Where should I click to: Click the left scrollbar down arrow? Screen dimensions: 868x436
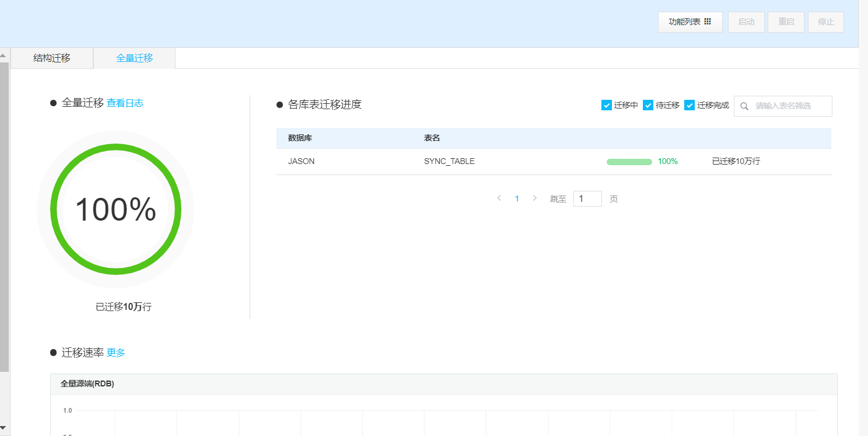click(4, 428)
